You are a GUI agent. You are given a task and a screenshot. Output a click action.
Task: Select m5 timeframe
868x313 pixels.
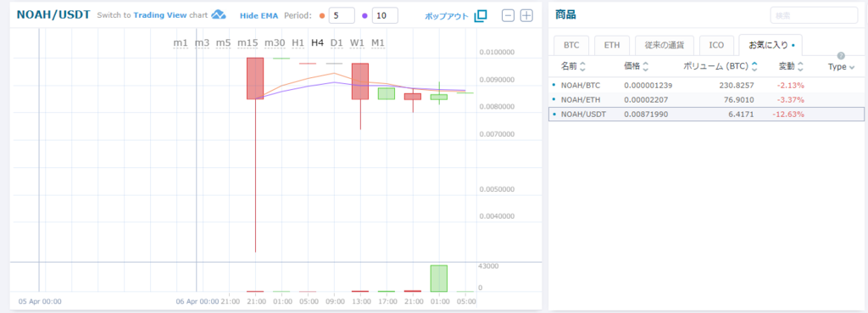[224, 42]
